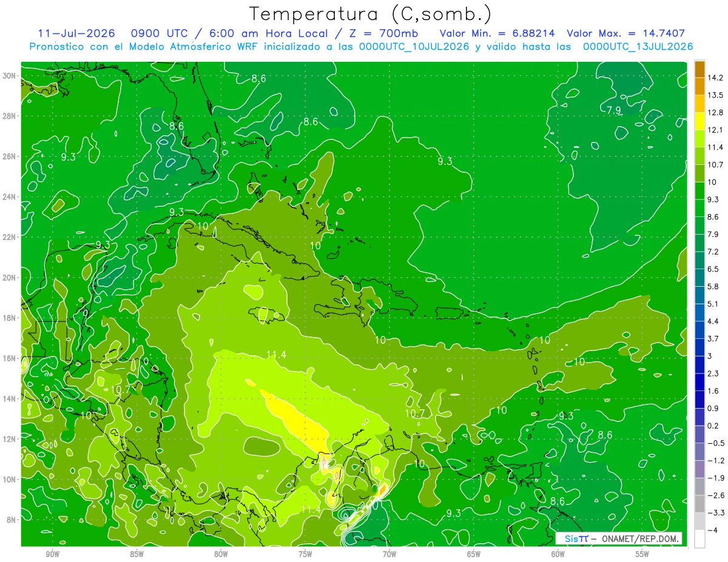Click the 90W longitude axis label
Image resolution: width=728 pixels, height=562 pixels.
52,554
